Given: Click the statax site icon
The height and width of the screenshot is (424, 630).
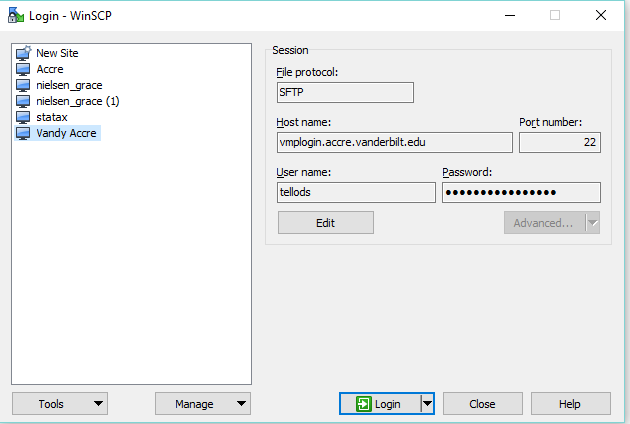Looking at the screenshot, I should [x=24, y=117].
